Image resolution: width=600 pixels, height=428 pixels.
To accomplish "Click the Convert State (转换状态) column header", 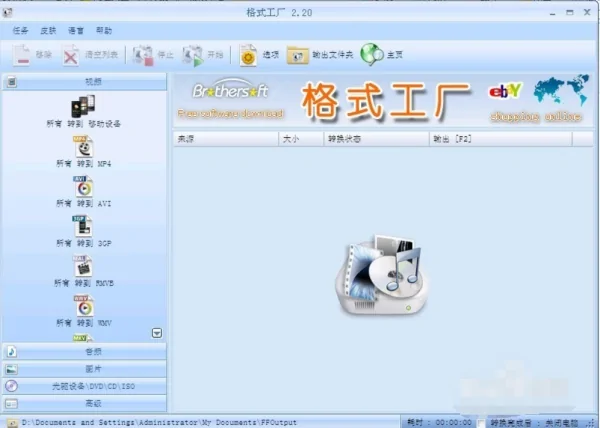I will pos(377,139).
